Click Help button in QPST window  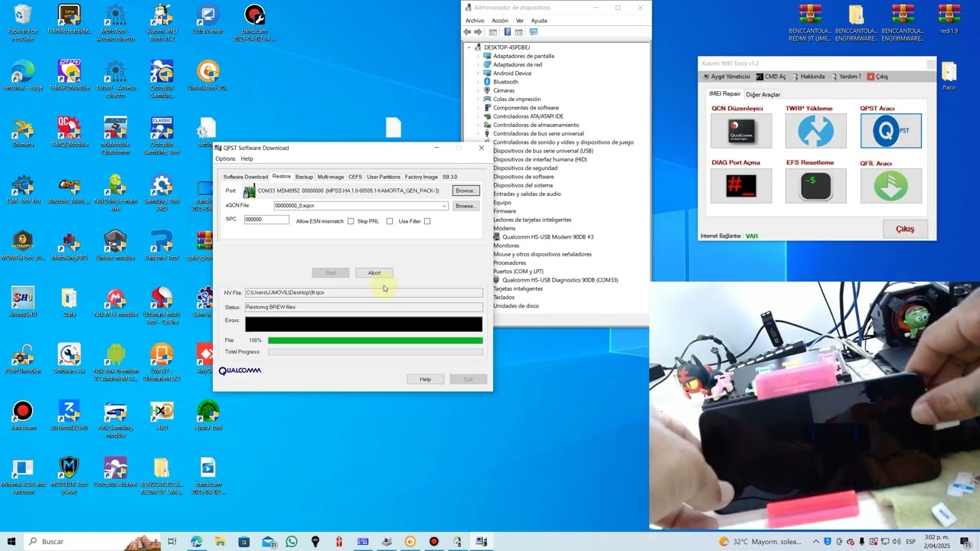click(425, 380)
